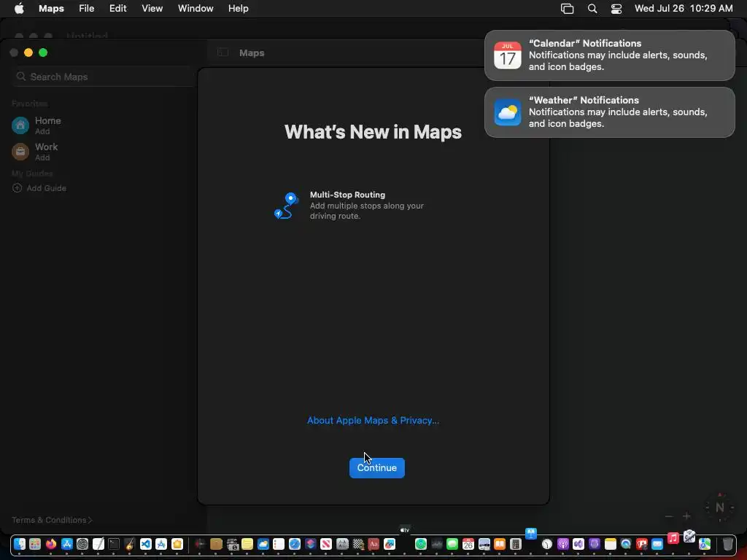Click the Search Maps field
The height and width of the screenshot is (560, 747).
(x=104, y=77)
